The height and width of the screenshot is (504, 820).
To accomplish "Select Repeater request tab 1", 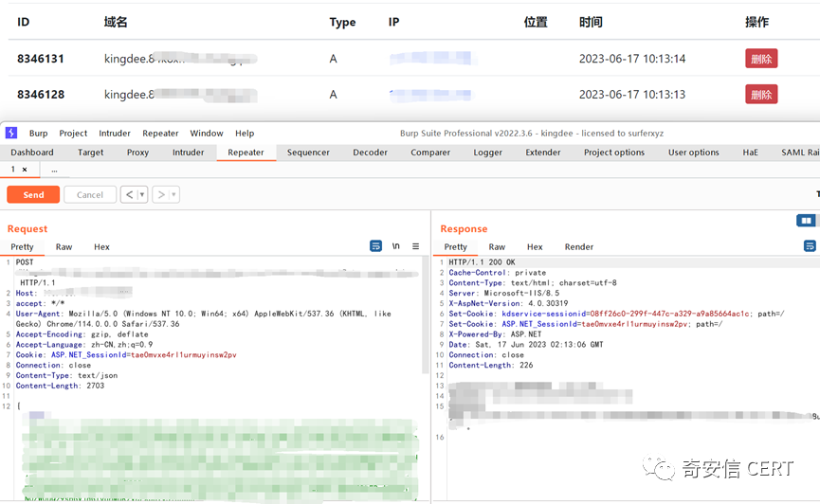I will [13, 170].
